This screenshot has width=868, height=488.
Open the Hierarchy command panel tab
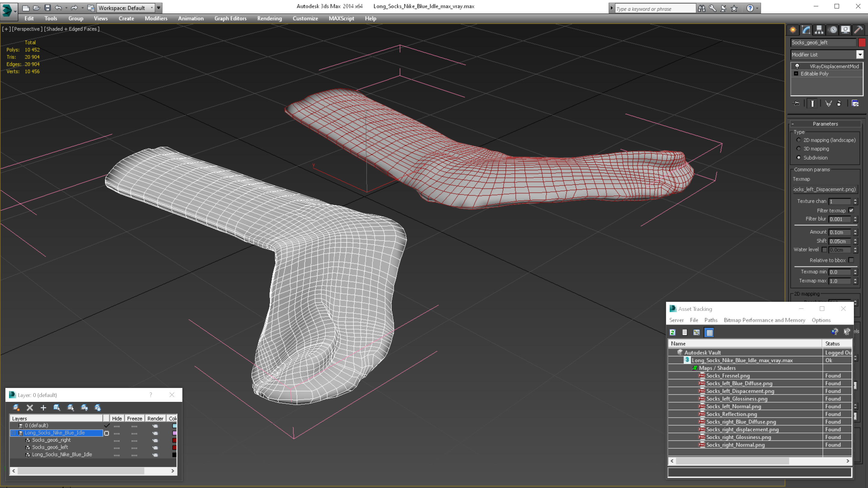819,30
